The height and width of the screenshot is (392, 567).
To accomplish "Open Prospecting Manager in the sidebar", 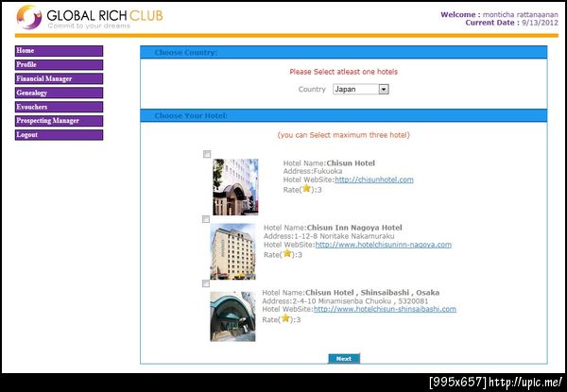I will coord(59,121).
